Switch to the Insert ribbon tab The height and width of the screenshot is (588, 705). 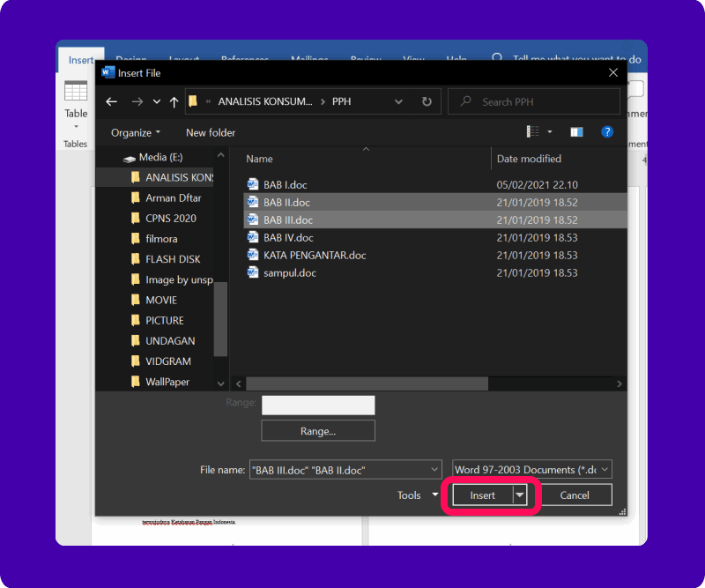(x=81, y=60)
